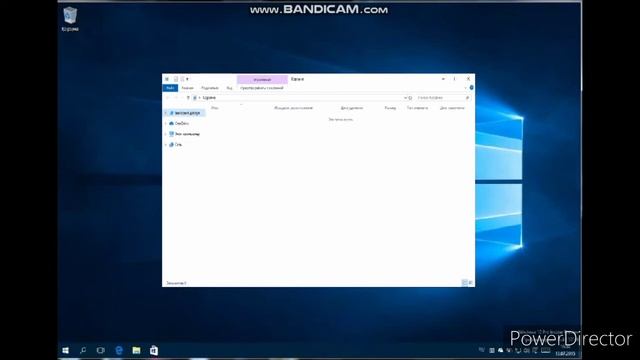Screen dimensions: 640x360
Task: Click the tray keyboard icon
Action: [x=546, y=351]
